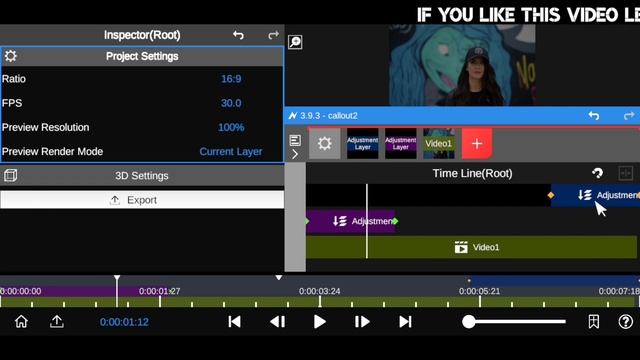Change Preview Render Mode Current Layer

[x=231, y=151]
